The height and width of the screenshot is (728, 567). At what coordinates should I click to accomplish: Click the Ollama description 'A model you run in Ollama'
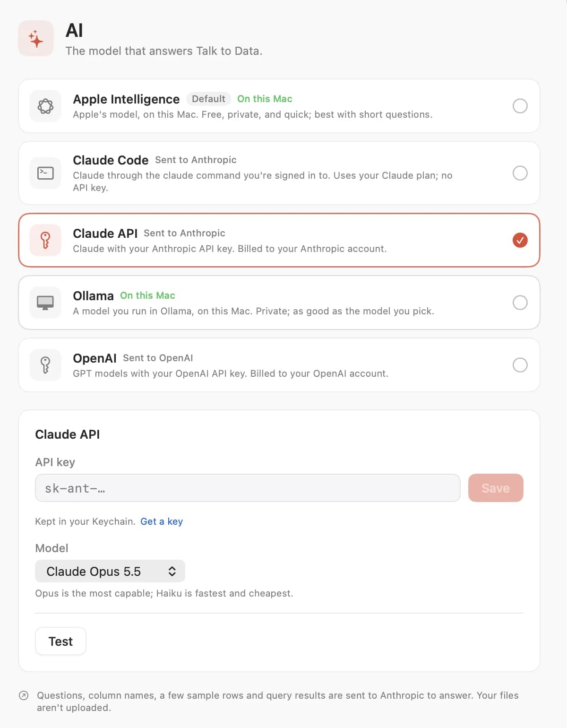point(253,311)
